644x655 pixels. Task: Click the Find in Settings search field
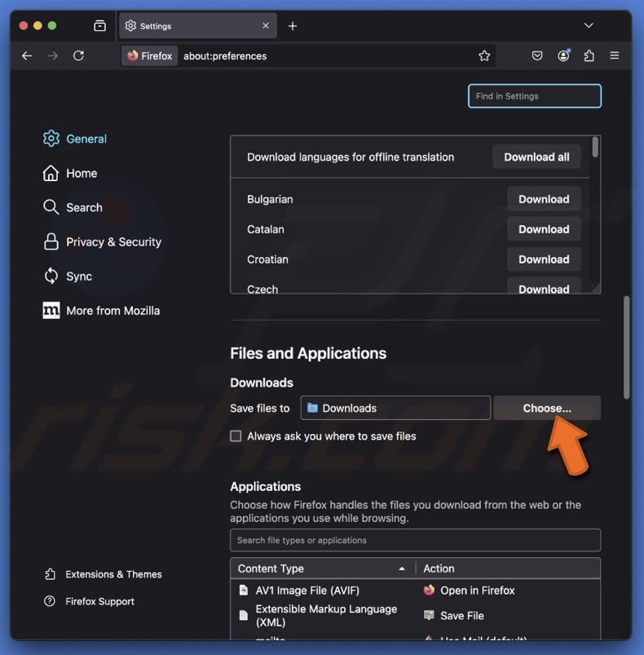point(535,96)
